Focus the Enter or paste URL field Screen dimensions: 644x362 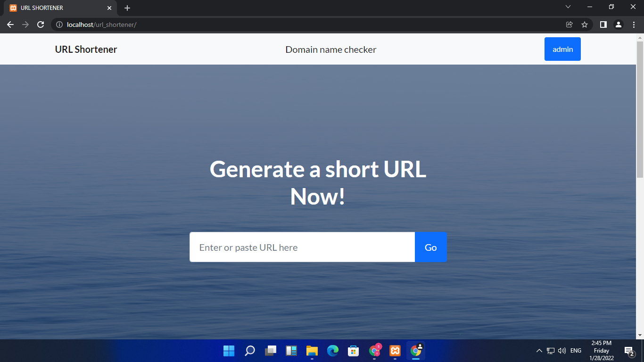coord(302,247)
